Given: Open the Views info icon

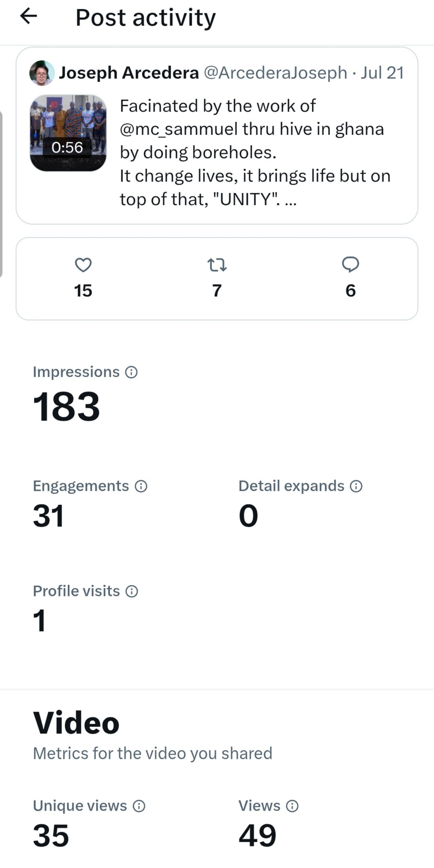Looking at the screenshot, I should click(292, 806).
